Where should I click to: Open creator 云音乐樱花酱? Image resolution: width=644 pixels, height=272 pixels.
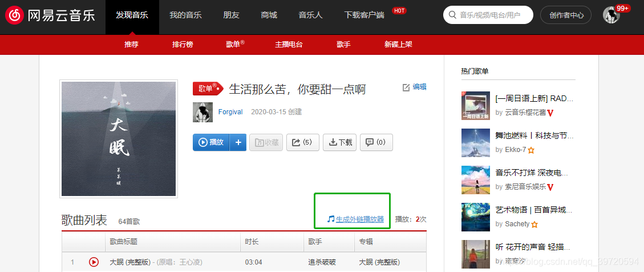click(525, 113)
